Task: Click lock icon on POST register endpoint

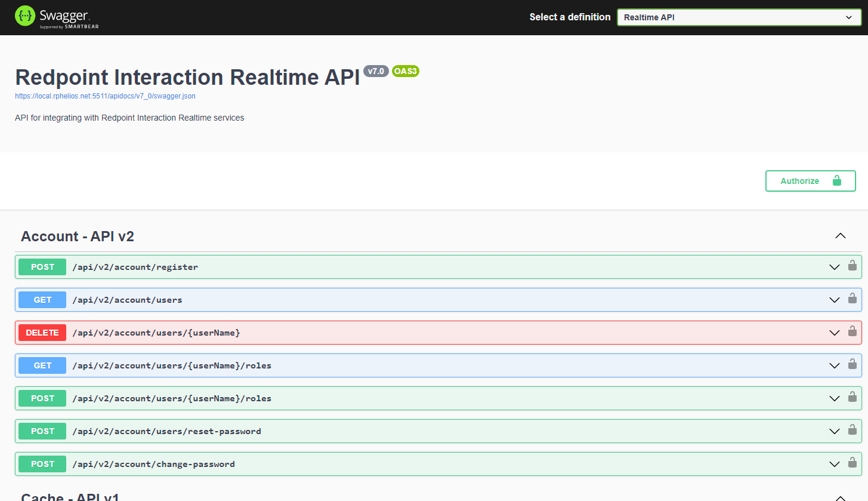Action: pyautogui.click(x=852, y=266)
